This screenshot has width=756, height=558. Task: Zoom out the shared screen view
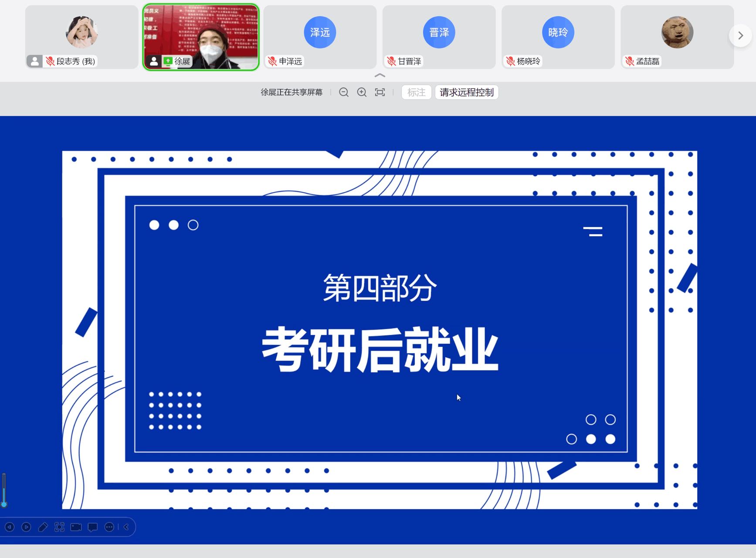(x=343, y=92)
